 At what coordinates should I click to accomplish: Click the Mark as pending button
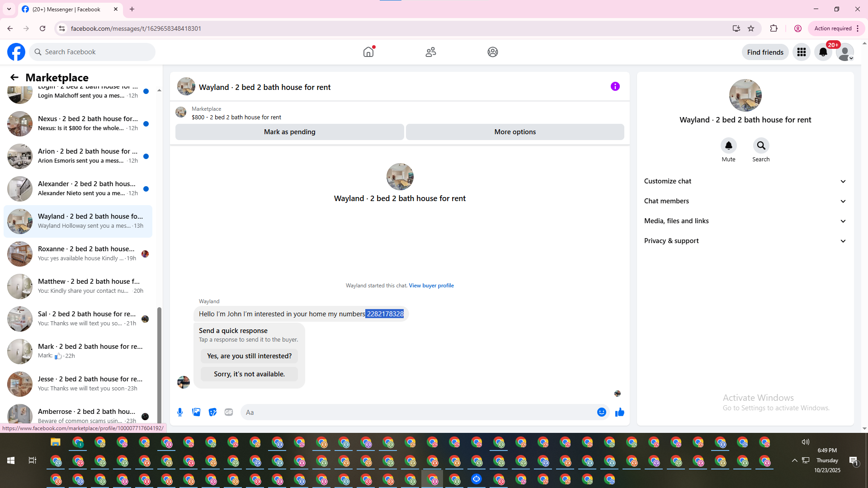click(x=289, y=132)
